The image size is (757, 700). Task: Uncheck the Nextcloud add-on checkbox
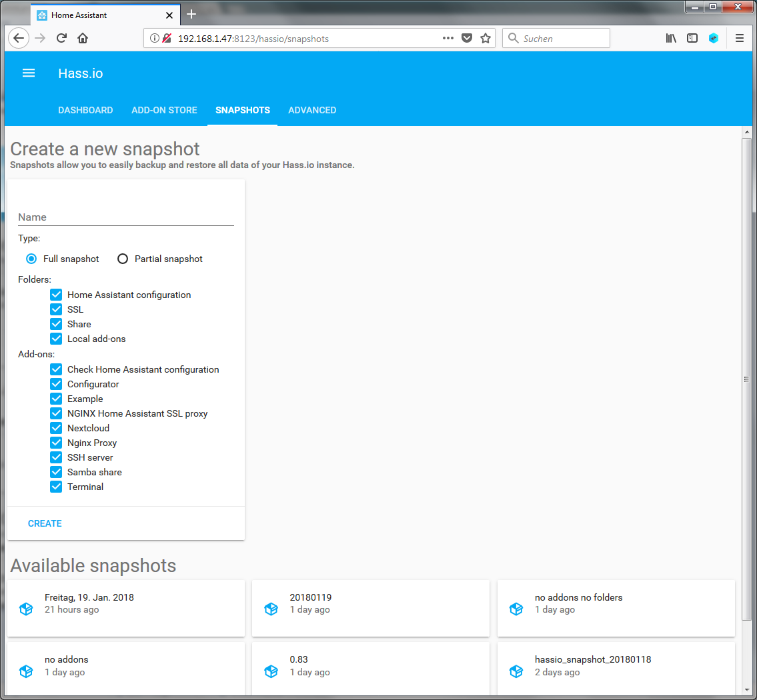[56, 428]
